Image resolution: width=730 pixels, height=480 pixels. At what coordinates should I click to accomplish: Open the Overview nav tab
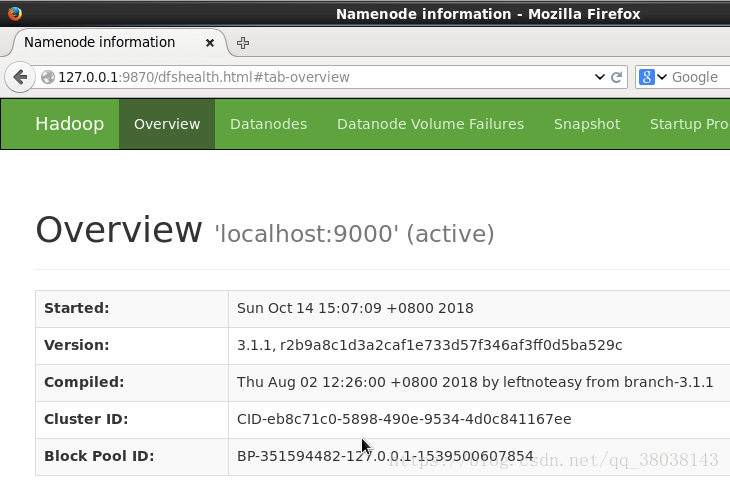[167, 124]
